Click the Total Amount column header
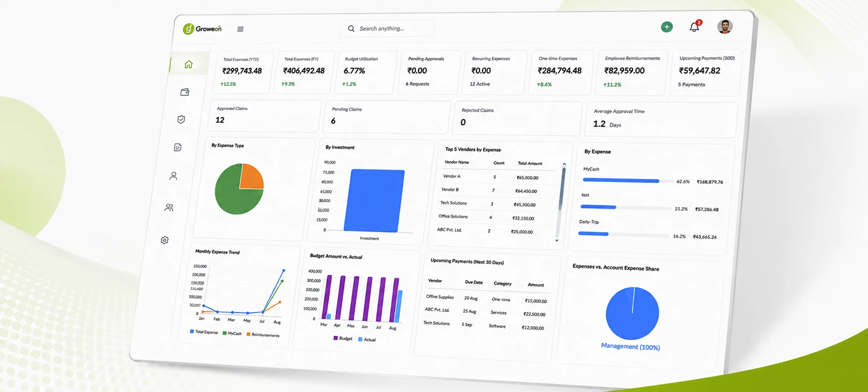Viewport: 868px width, 392px height. click(530, 163)
